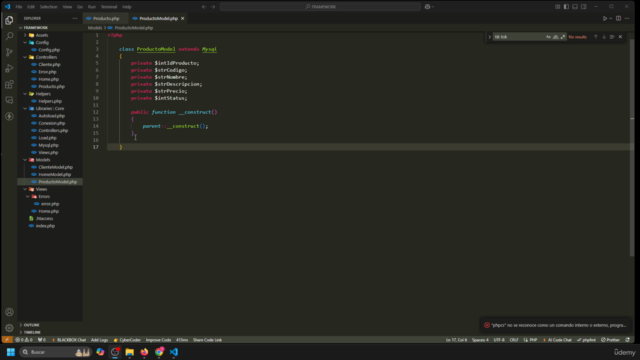This screenshot has width=640, height=360.
Task: Click the notifications bell in status bar
Action: click(x=627, y=340)
